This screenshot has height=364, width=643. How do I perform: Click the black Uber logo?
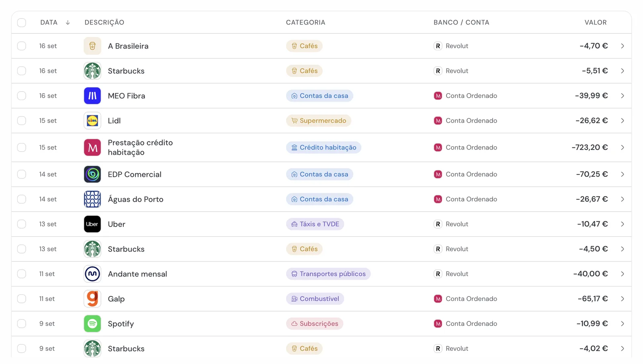point(92,224)
